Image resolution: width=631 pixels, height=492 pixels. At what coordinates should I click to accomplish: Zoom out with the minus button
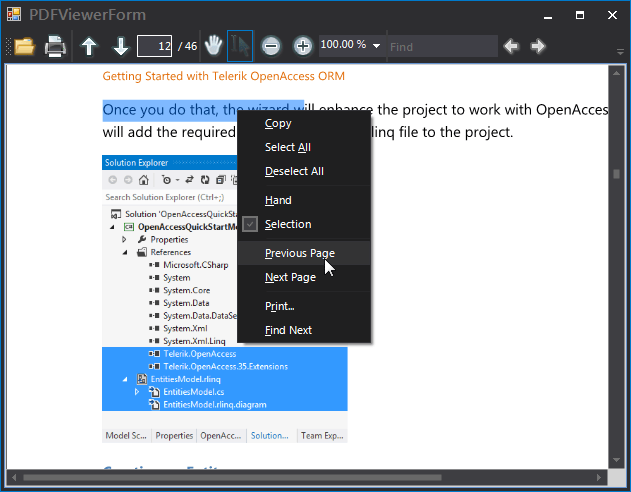(271, 46)
